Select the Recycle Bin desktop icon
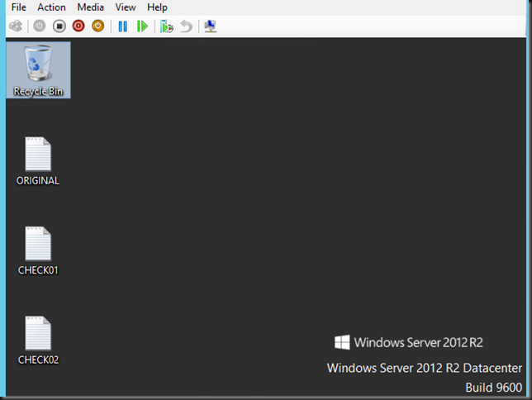Screen dimensions: 532x400 (x=38, y=70)
